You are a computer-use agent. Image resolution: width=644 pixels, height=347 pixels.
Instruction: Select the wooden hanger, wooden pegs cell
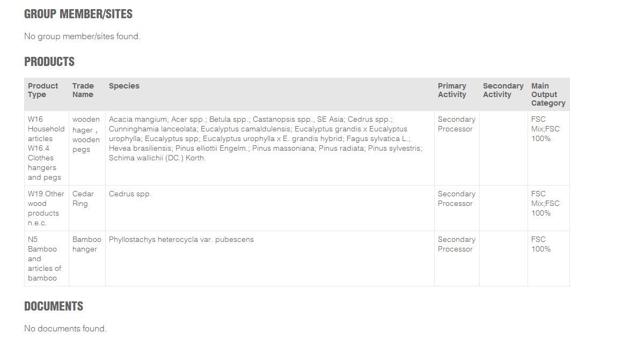86,134
